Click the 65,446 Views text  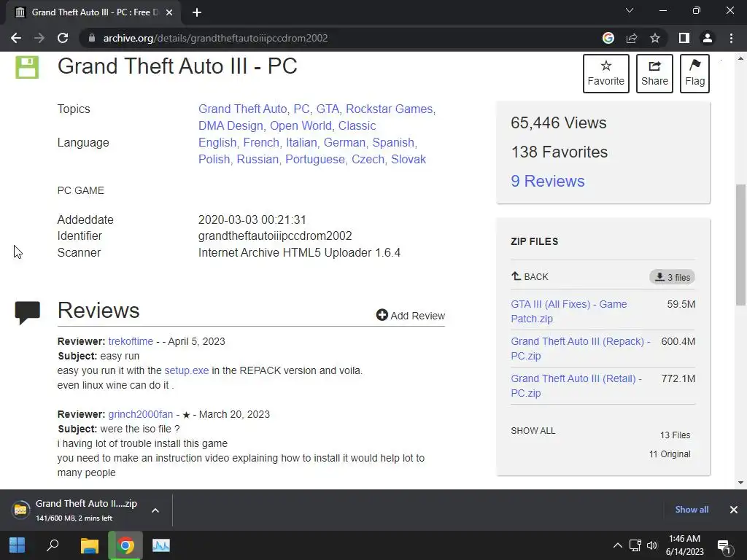pos(558,122)
